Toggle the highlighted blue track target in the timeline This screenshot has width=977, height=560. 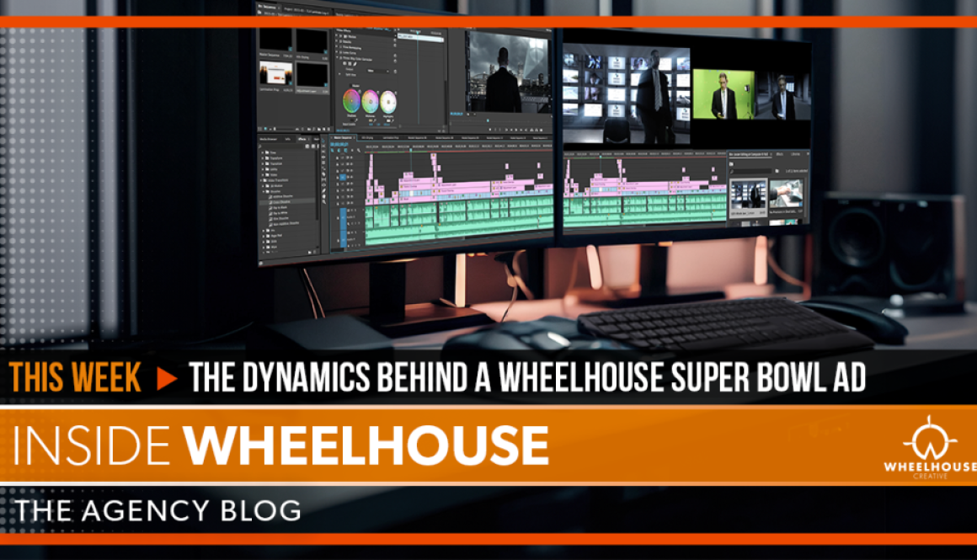click(343, 178)
